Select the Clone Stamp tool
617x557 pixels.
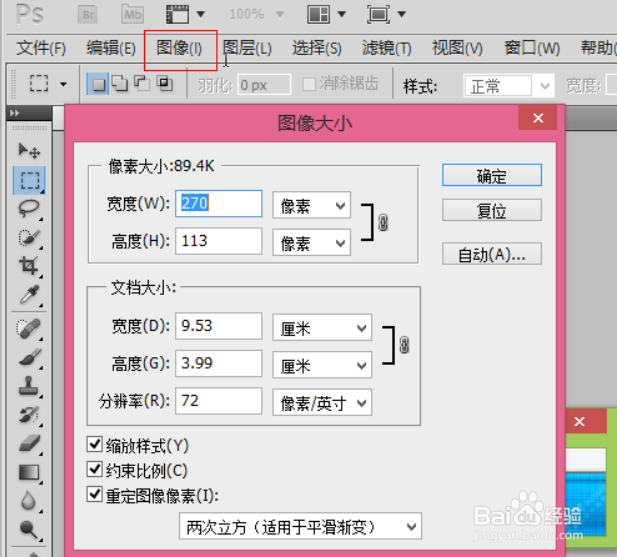[29, 386]
